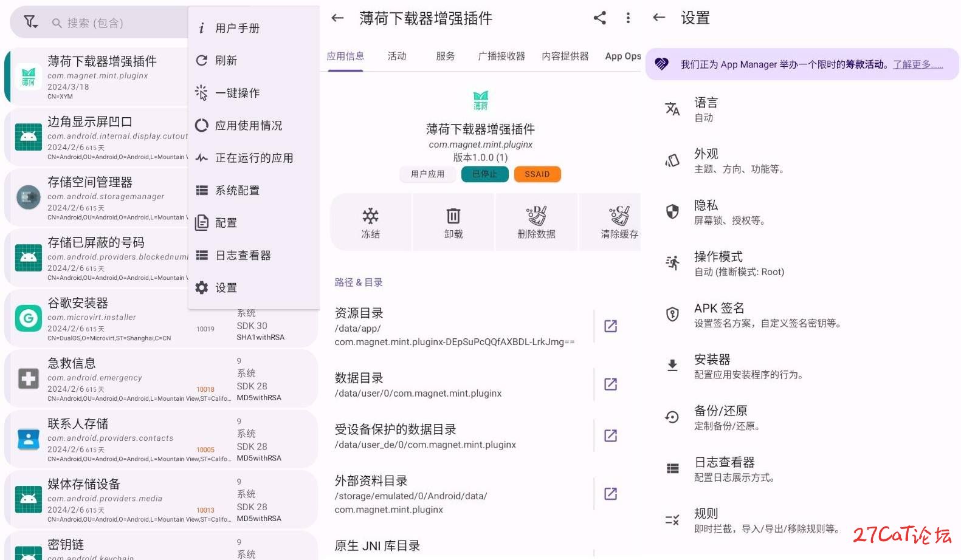
Task: Go back from the 薄荷下载器增强插件 details screen
Action: 337,18
